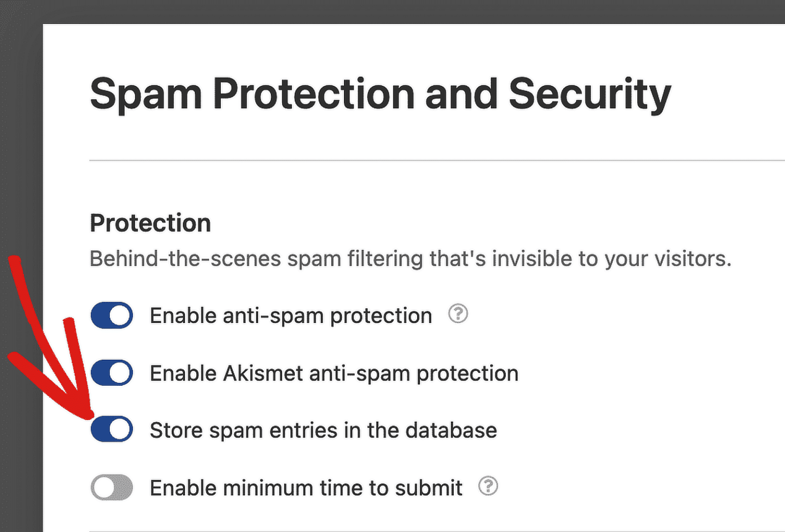This screenshot has width=785, height=532.
Task: Open the tooltip beside minimum time to submit
Action: click(488, 487)
